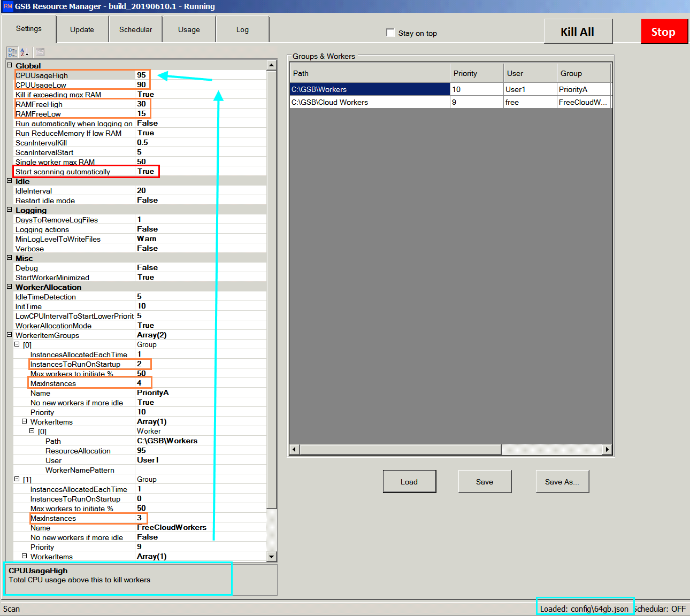The height and width of the screenshot is (616, 690).
Task: Click the Group column header
Action: [x=584, y=73]
